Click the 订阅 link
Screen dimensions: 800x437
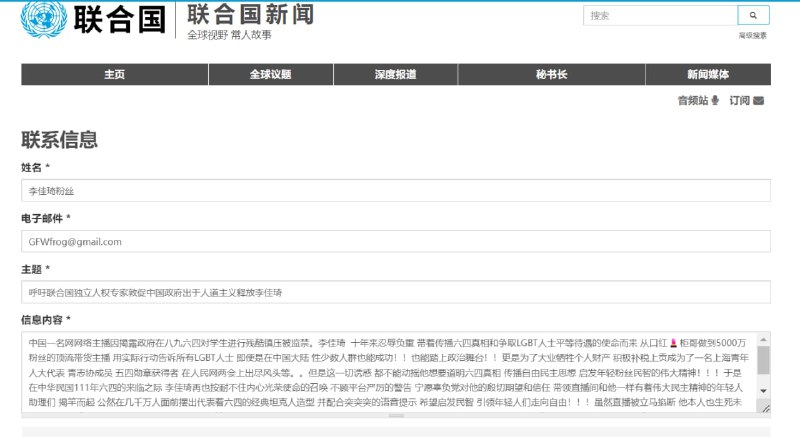click(x=739, y=100)
